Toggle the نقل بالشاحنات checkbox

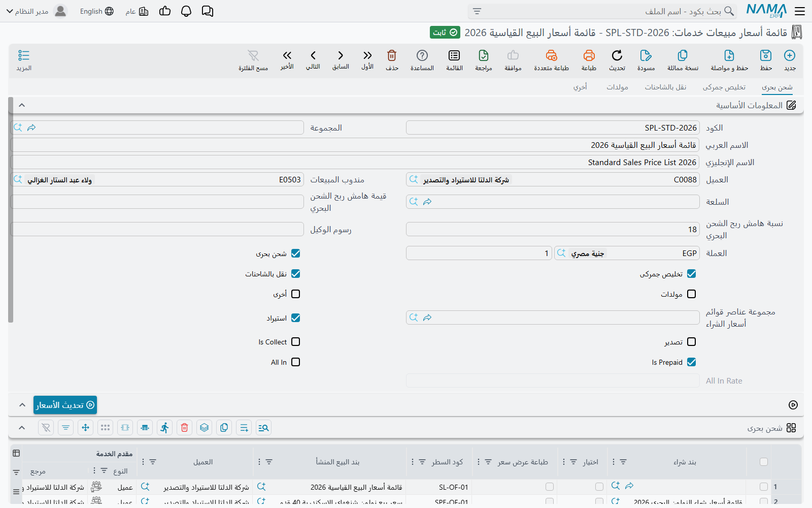pyautogui.click(x=296, y=274)
